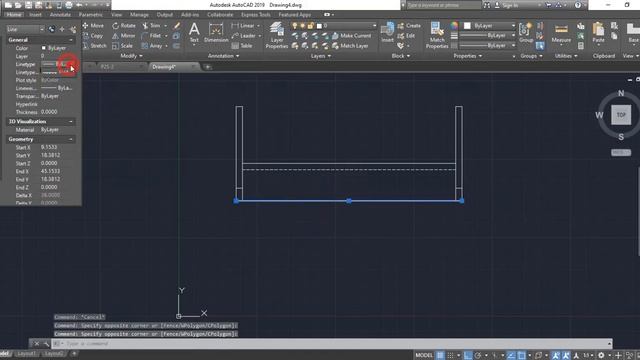Viewport: 640px width, 360px height.
Task: Click the Color ByLayer swatch in Properties palette
Action: 44,48
